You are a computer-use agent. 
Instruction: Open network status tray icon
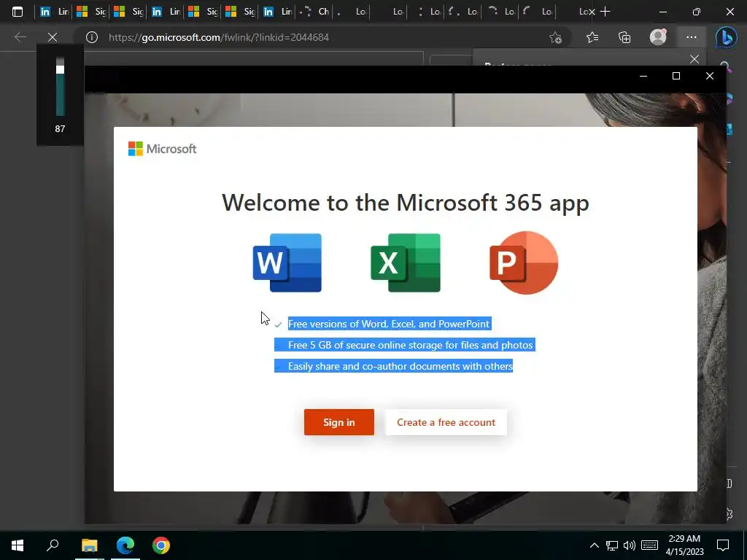612,545
